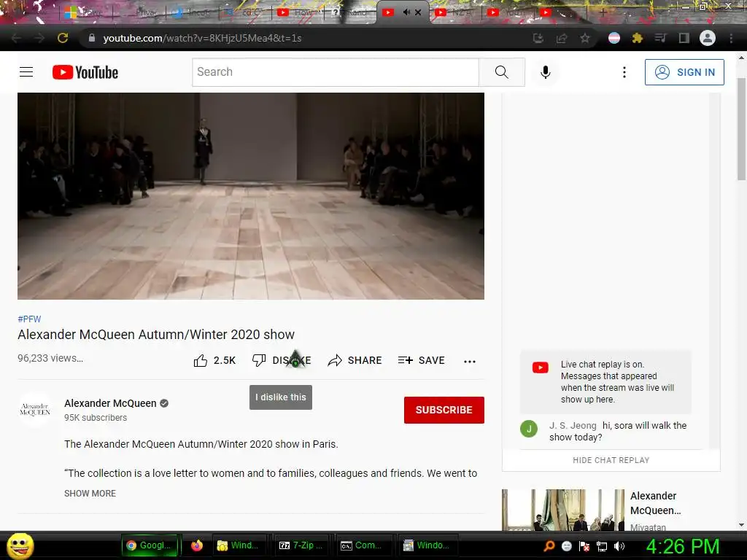The width and height of the screenshot is (747, 560).
Task: Open the YouTube guide hamburger menu
Action: 26,72
